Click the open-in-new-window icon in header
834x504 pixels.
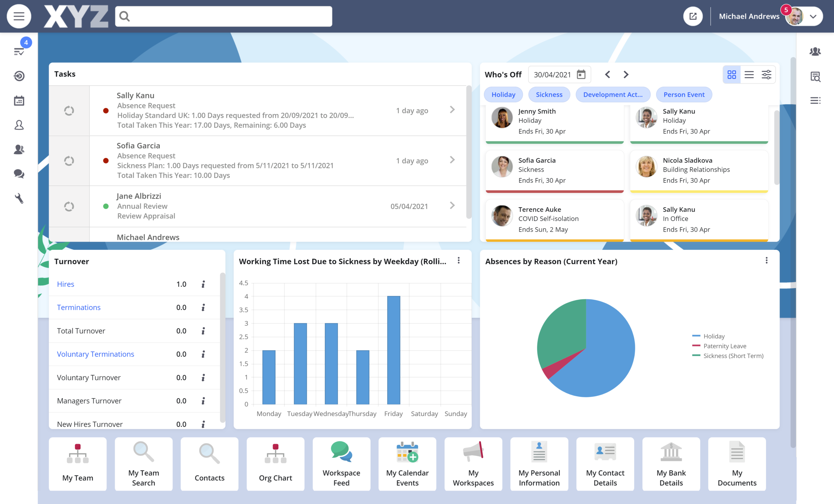tap(693, 16)
